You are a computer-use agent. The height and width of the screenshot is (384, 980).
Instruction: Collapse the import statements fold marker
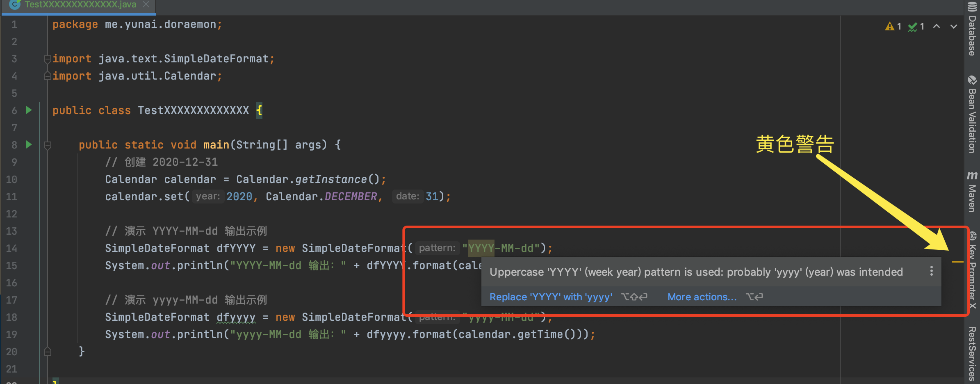[x=48, y=59]
